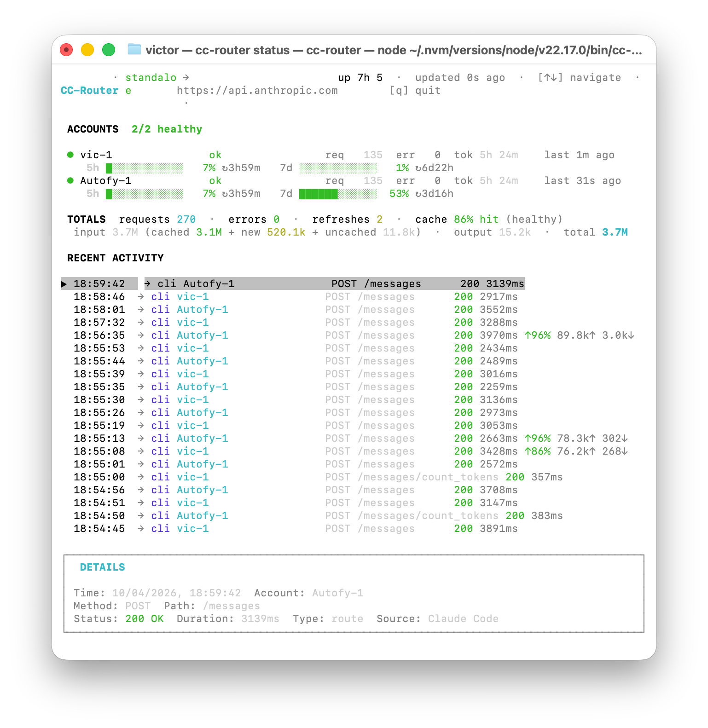Click the vic-1 7d usage bar
This screenshot has width=708, height=728.
coord(338,168)
